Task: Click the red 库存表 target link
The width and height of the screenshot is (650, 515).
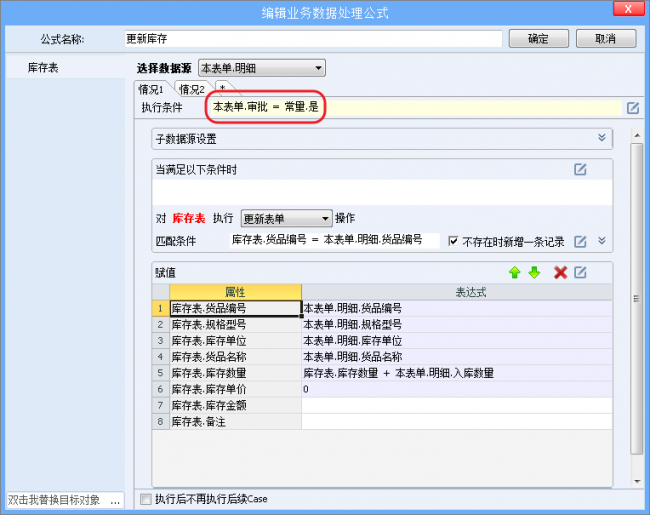Action: (189, 218)
